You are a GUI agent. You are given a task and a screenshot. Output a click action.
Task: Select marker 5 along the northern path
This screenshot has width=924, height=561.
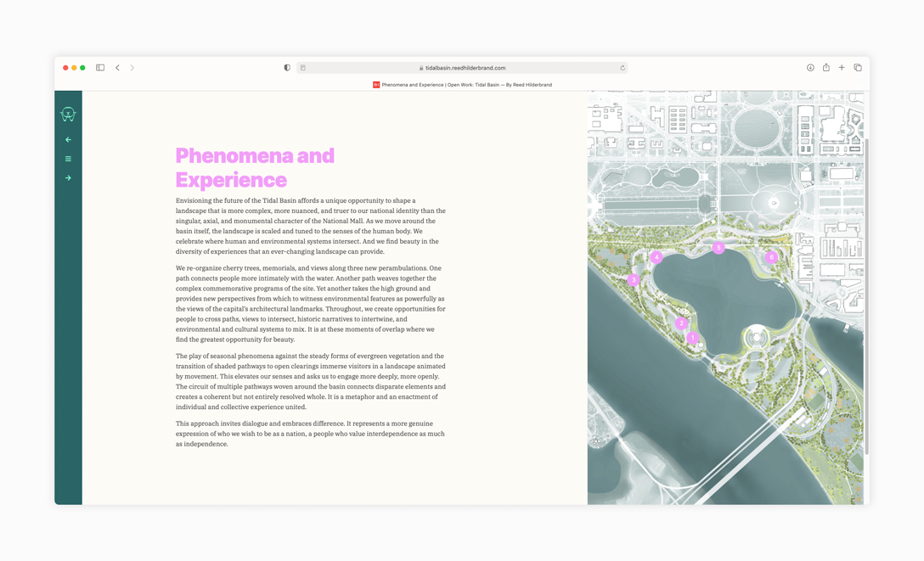tap(718, 248)
